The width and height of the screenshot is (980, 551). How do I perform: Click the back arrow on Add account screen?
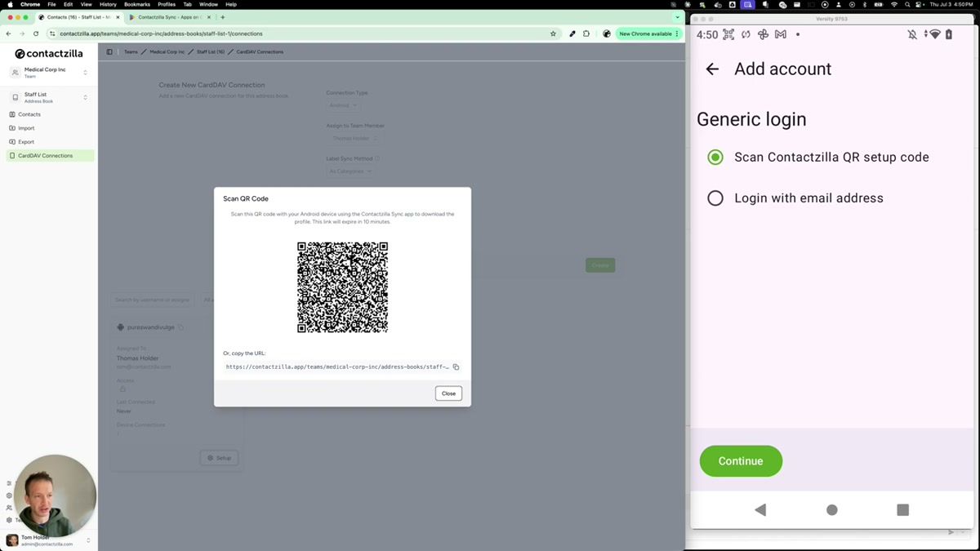pos(712,69)
